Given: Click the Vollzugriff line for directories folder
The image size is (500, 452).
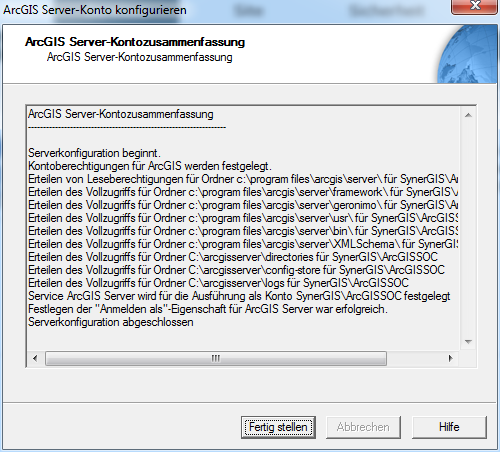Looking at the screenshot, I should point(233,257).
